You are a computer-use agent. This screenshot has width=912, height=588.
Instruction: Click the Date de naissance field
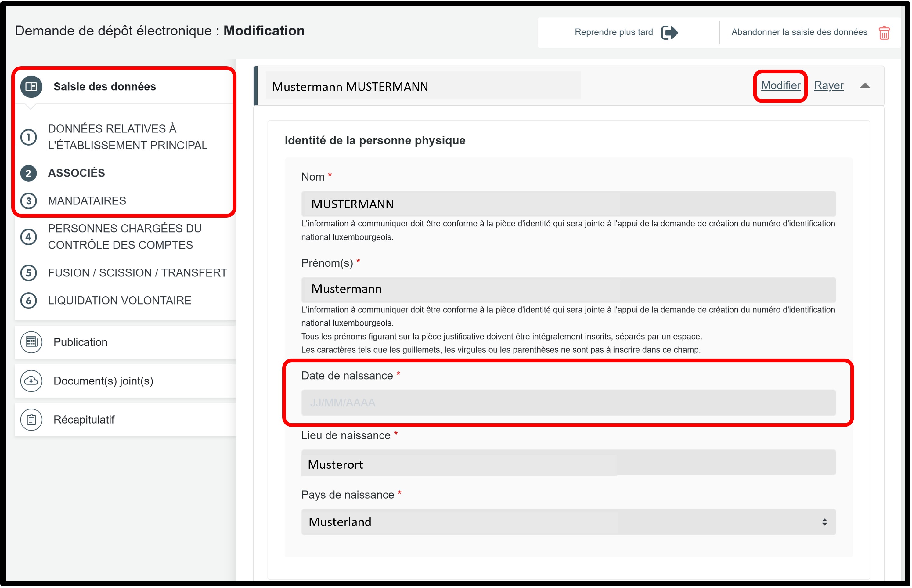click(x=569, y=403)
